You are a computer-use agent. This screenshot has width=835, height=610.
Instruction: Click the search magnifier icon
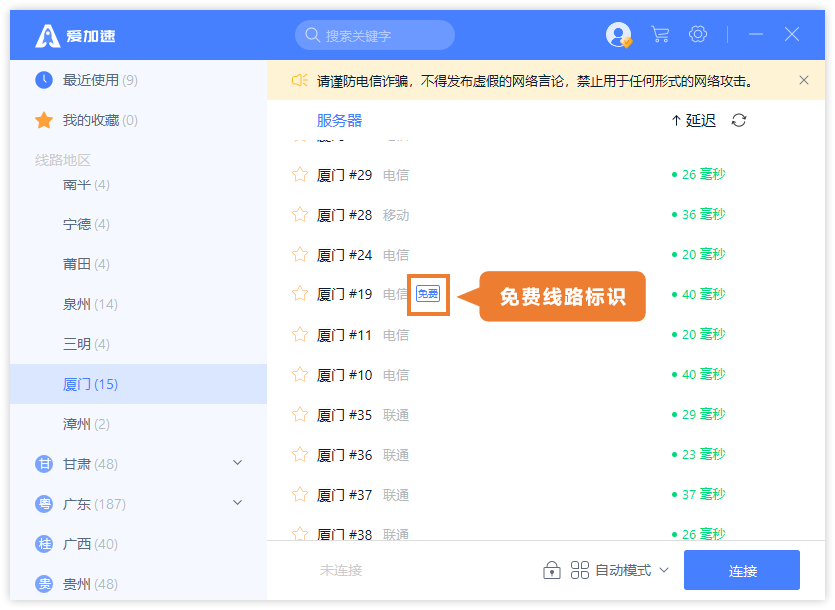click(312, 35)
